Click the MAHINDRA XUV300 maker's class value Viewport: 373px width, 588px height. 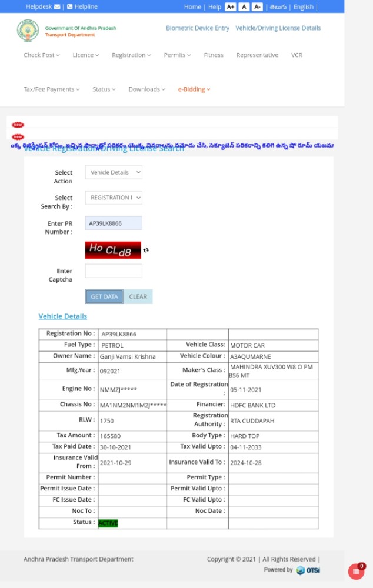point(271,371)
